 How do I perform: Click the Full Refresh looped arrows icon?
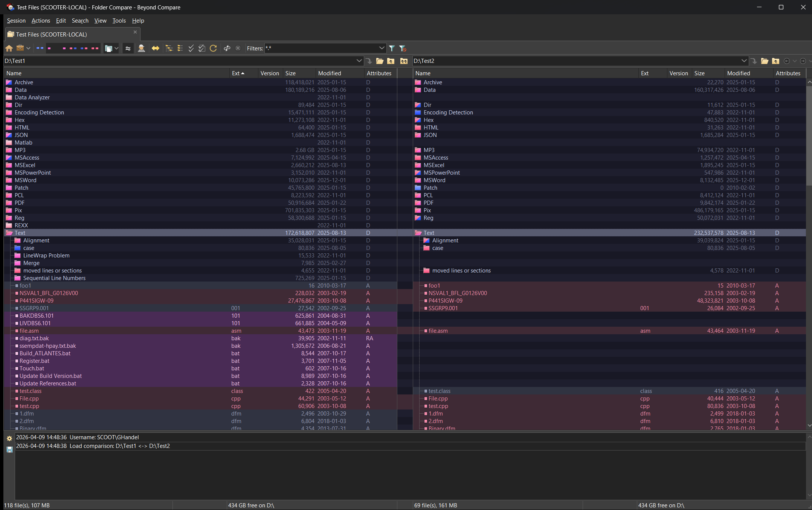pos(227,48)
